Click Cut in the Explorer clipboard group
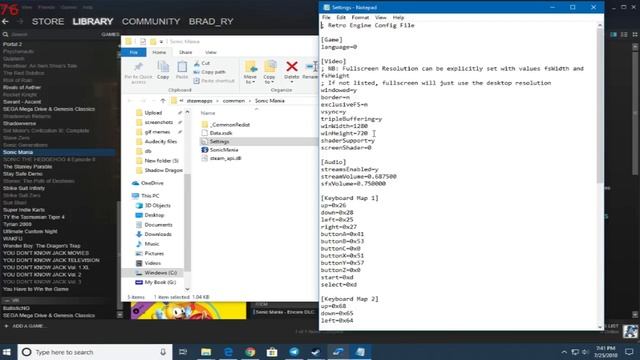The image size is (640, 360). click(202, 63)
